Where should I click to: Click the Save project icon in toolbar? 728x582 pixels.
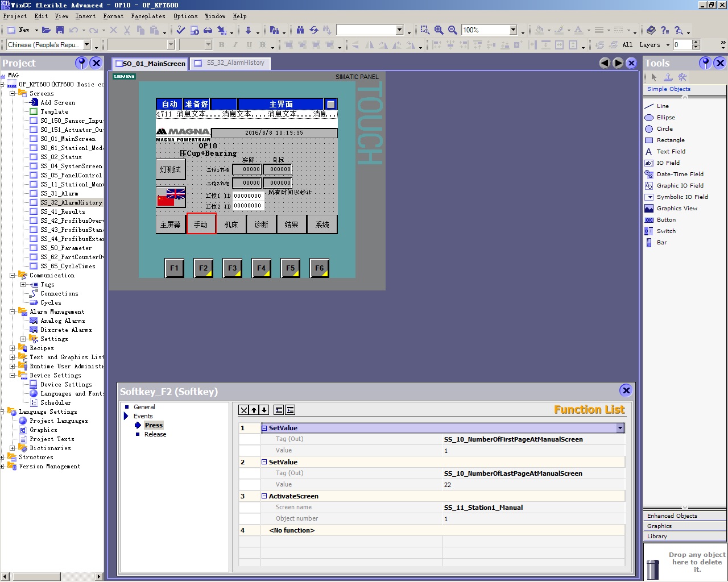tap(59, 30)
